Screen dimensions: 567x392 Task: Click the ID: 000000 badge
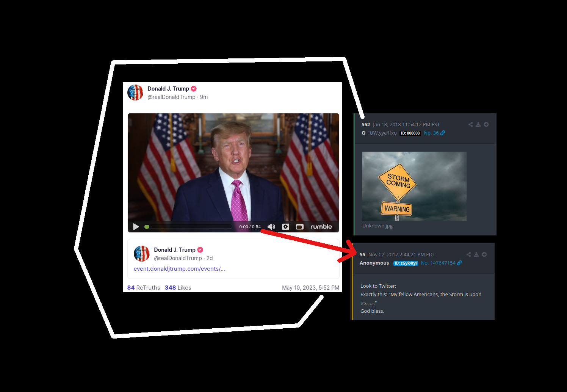410,133
